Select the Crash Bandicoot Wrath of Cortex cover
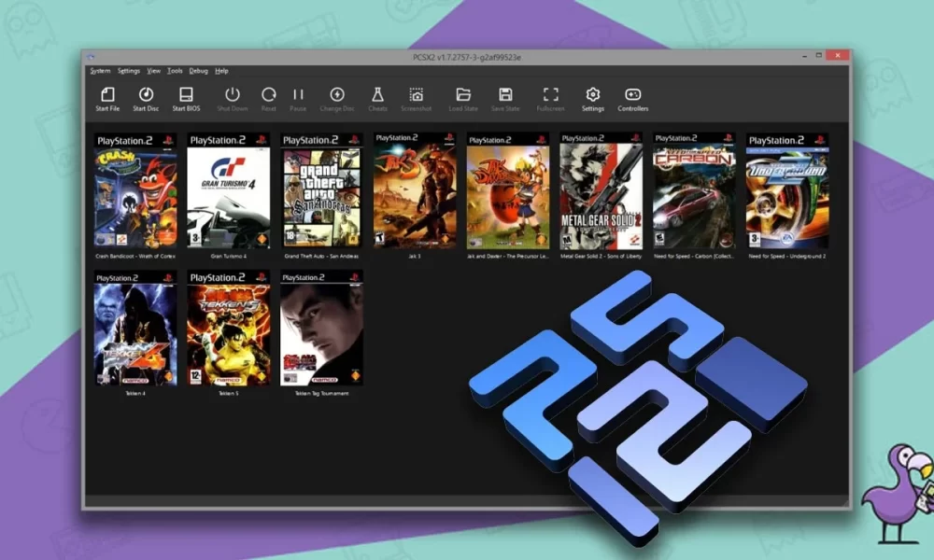 point(135,191)
